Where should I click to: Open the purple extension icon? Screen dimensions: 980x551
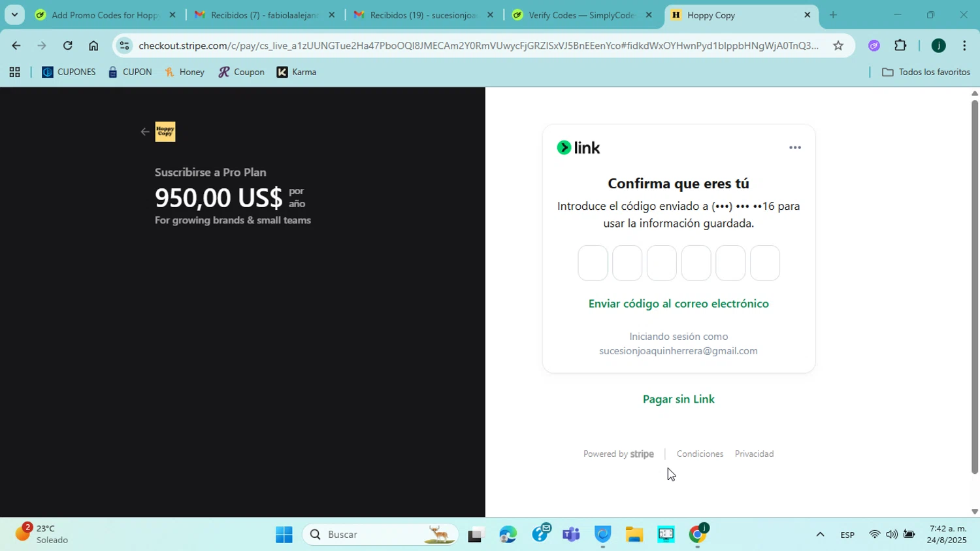click(874, 46)
